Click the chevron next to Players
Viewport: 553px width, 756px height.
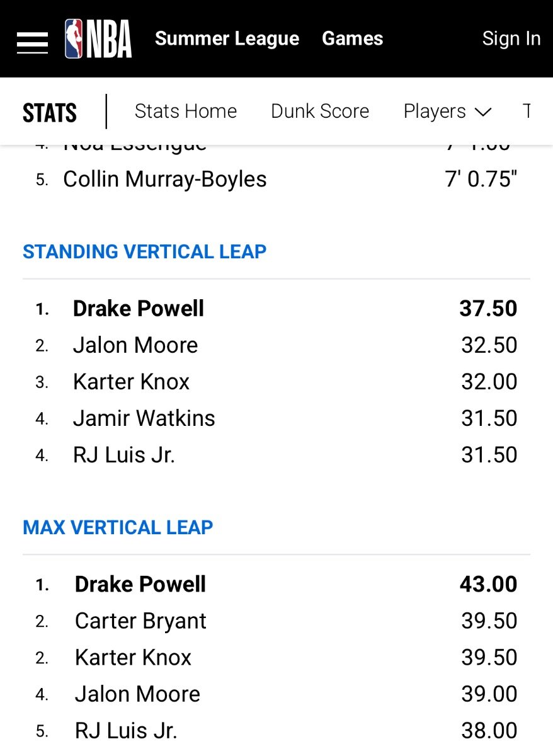(x=482, y=113)
